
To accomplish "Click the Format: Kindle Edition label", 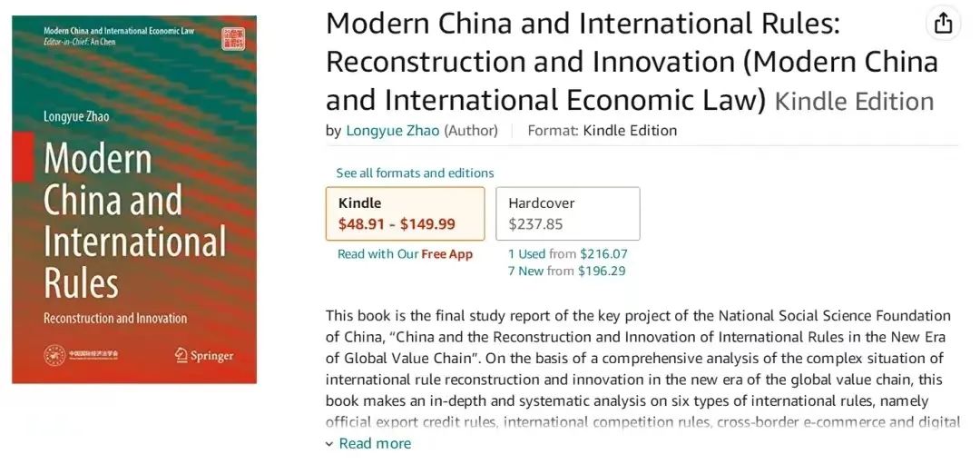I will click(603, 131).
